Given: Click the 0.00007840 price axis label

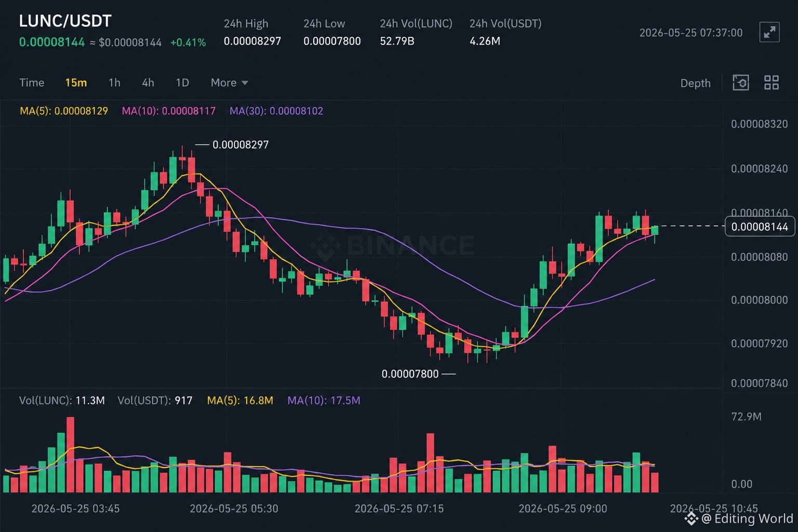Looking at the screenshot, I should point(759,383).
